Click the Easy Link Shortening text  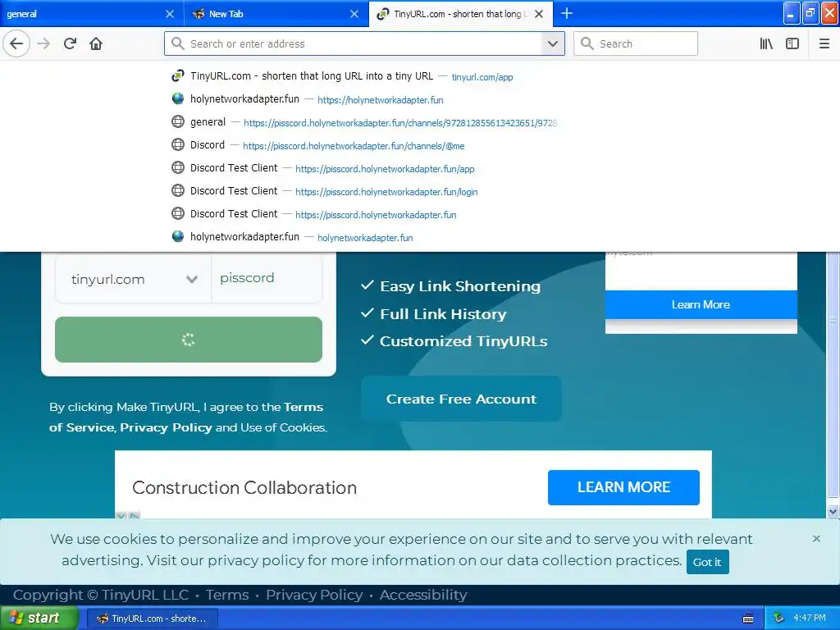click(460, 286)
